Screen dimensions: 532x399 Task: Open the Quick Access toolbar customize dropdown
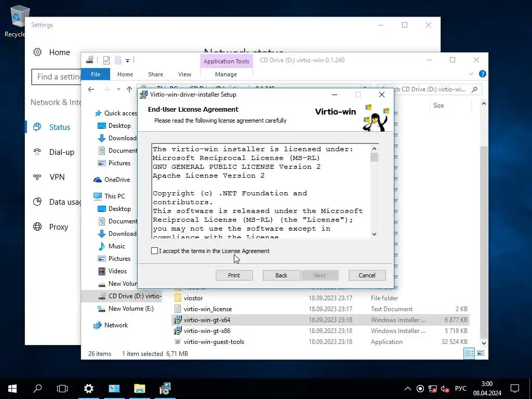[128, 60]
